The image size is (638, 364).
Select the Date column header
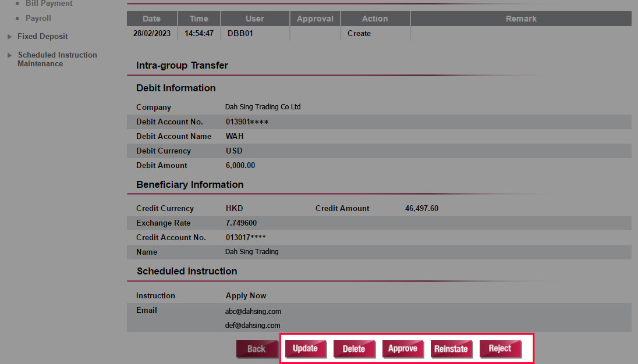[152, 19]
